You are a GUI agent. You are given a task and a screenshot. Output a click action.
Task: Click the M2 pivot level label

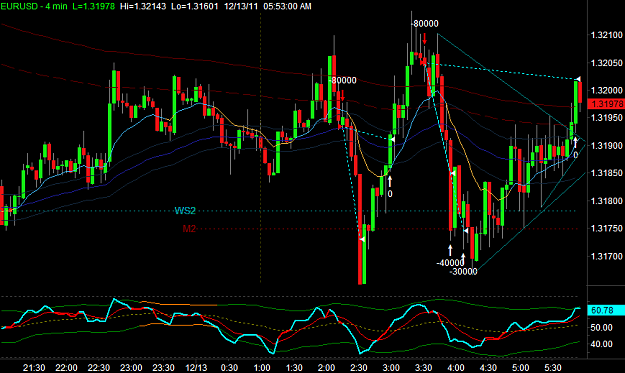click(189, 229)
